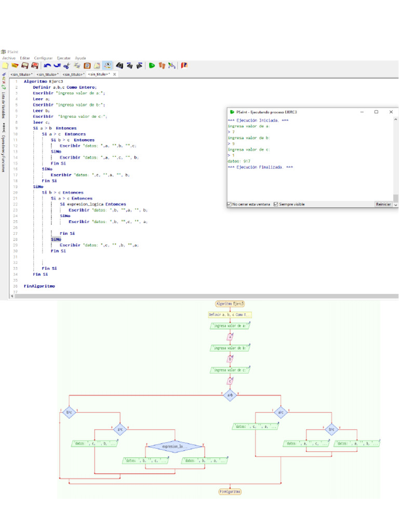This screenshot has width=399, height=532.
Task: Save the algorithm using the floppy icon
Action: coord(25,65)
